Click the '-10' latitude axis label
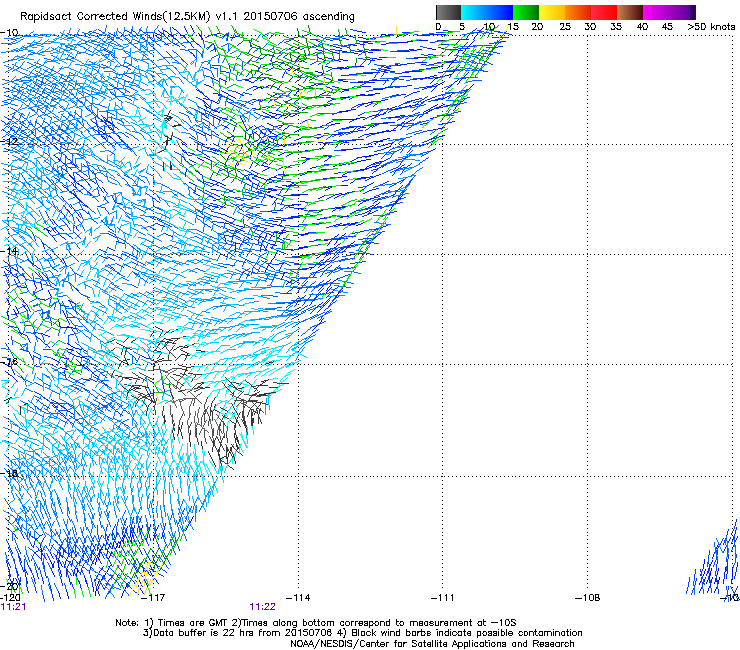Screen dimensions: 740x650 coord(10,33)
